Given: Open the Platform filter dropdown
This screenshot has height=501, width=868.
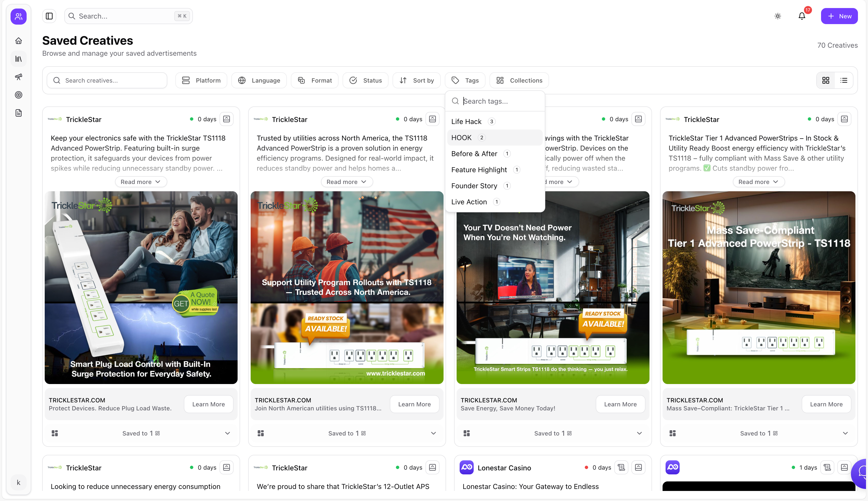Looking at the screenshot, I should [201, 80].
